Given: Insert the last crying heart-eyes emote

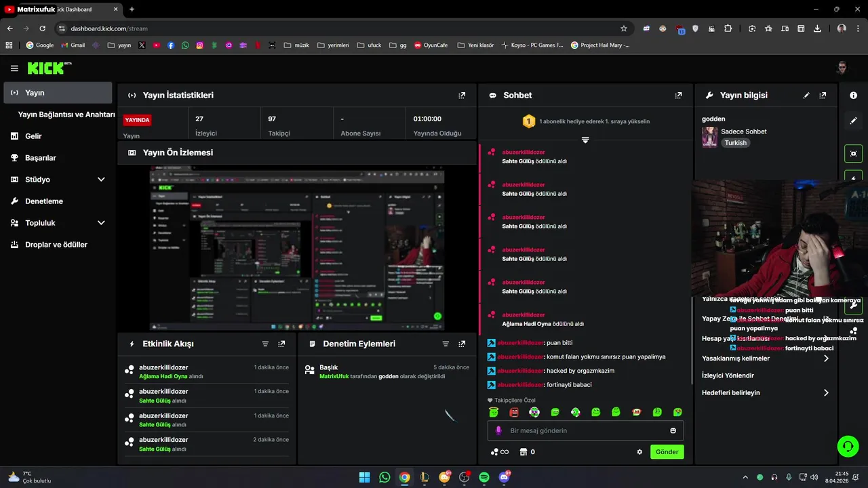Looking at the screenshot, I should click(x=677, y=412).
